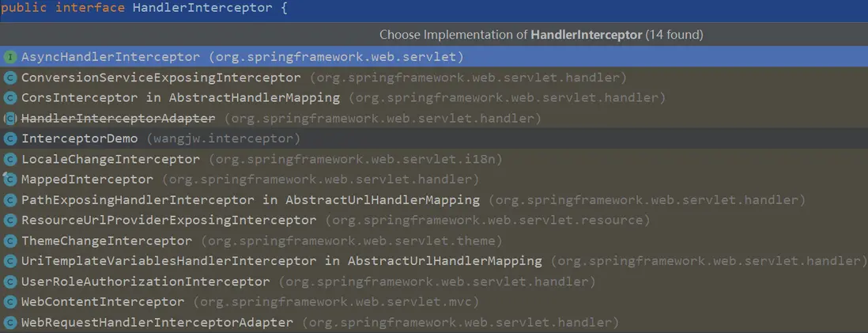Select UriTemplateVariablesHandlerInterceptor entry
The image size is (868, 333).
click(281, 261)
